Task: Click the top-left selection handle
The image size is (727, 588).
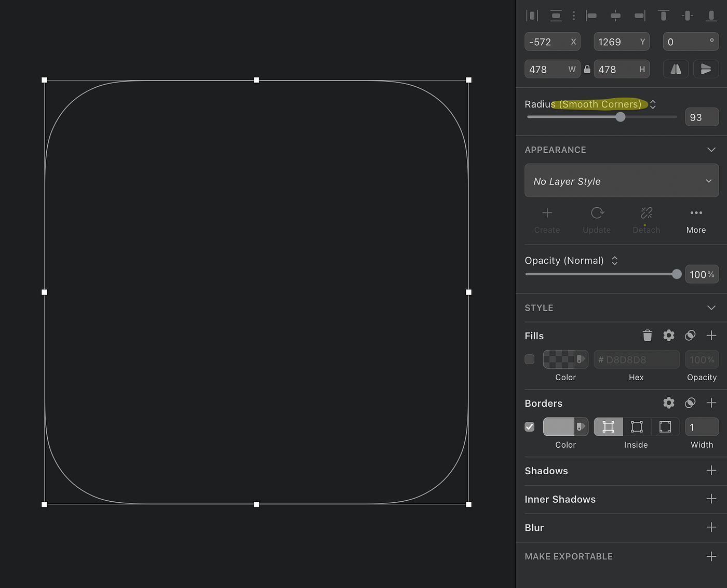Action: tap(45, 80)
